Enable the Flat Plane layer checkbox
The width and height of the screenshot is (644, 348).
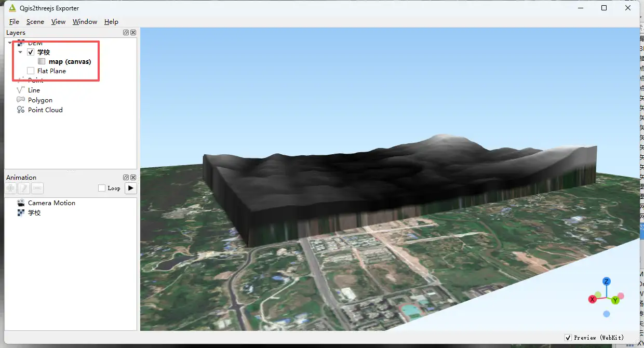pos(31,71)
